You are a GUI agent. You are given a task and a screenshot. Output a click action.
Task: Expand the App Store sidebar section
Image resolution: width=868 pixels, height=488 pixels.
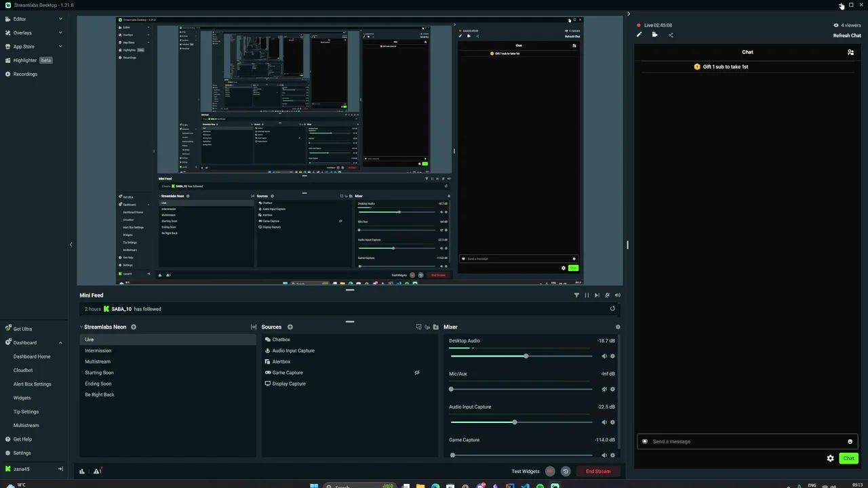(x=60, y=47)
